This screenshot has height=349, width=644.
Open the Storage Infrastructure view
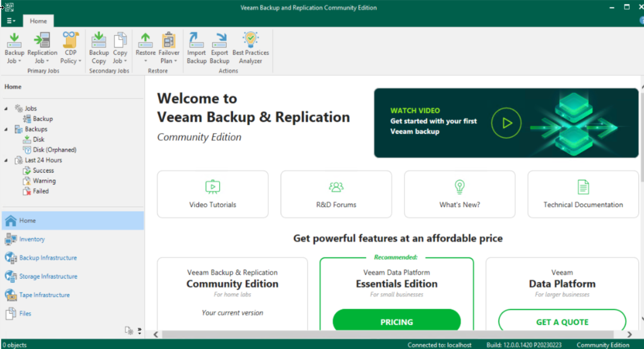point(73,276)
